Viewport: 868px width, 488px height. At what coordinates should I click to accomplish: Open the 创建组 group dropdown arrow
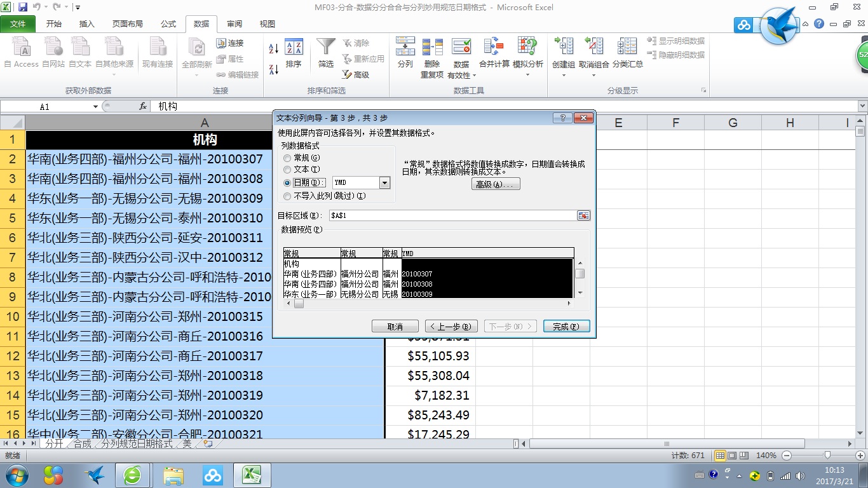[x=564, y=75]
